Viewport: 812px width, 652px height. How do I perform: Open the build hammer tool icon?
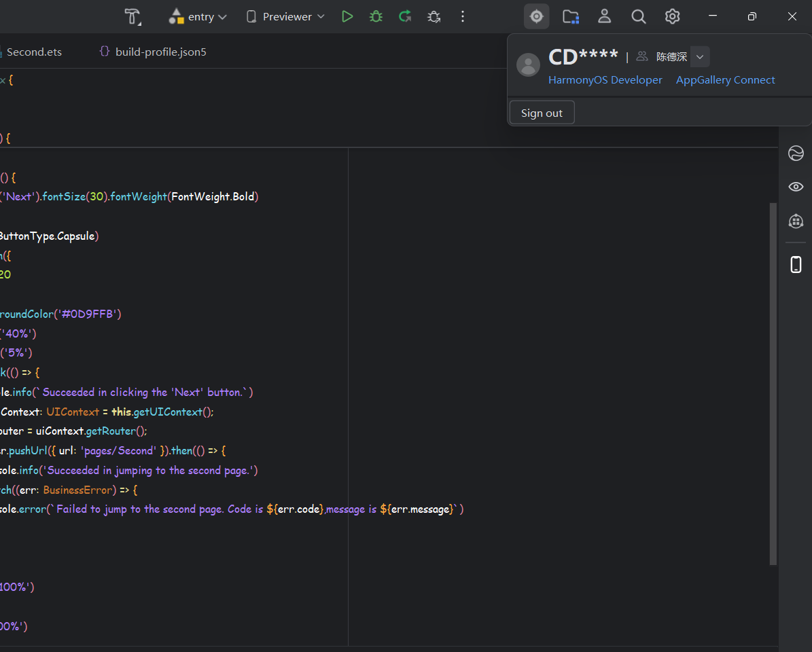click(x=133, y=16)
